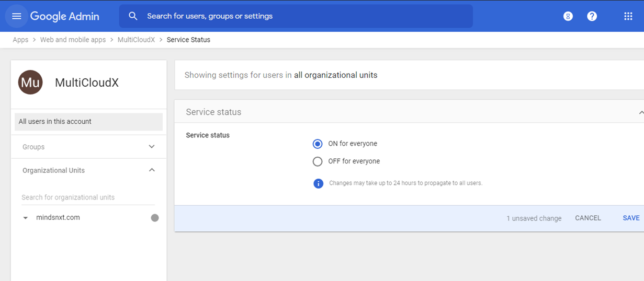The width and height of the screenshot is (644, 281).
Task: Open the Google apps grid launcher
Action: [628, 16]
